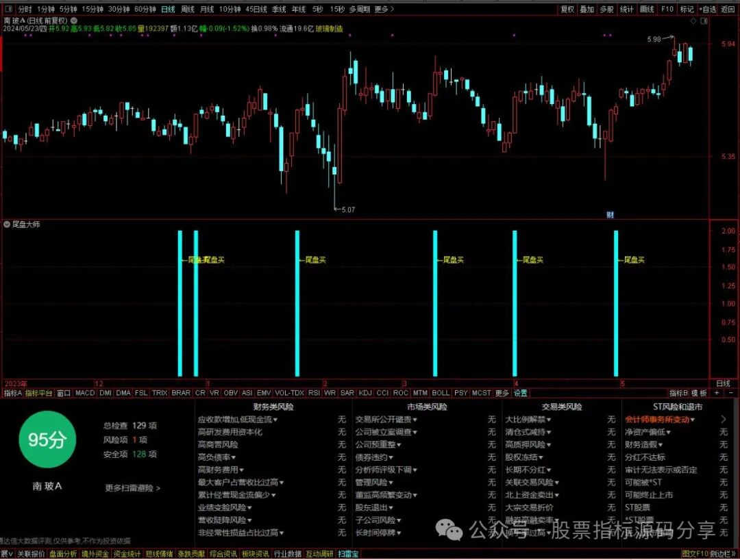Select the KDJ indicator tab
Screen dimensions: 740x560
click(x=365, y=393)
